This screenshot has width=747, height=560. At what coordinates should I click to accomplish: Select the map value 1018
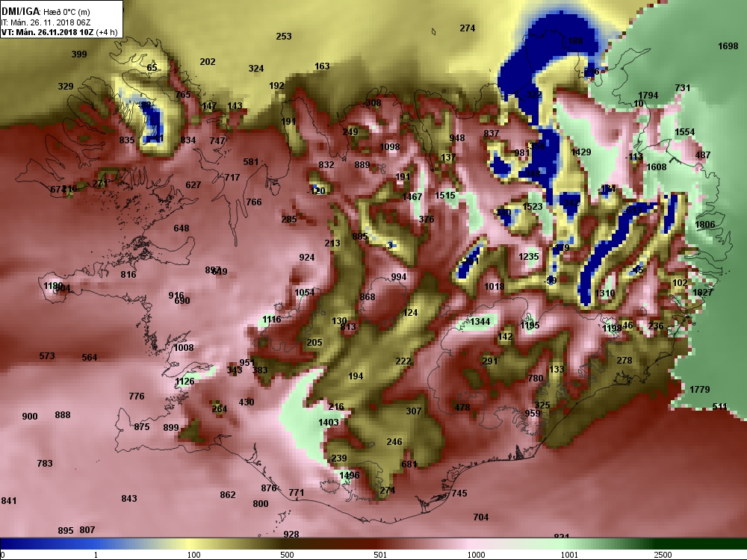point(494,287)
